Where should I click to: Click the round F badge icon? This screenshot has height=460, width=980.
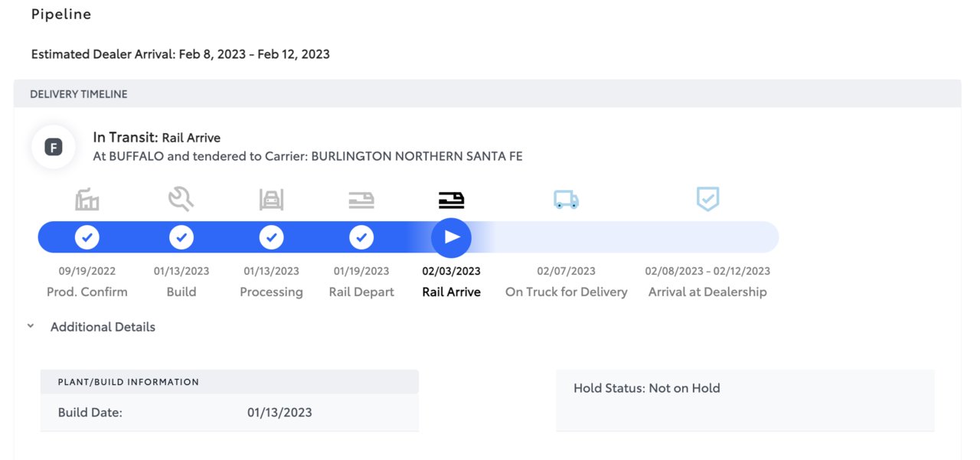(x=54, y=147)
